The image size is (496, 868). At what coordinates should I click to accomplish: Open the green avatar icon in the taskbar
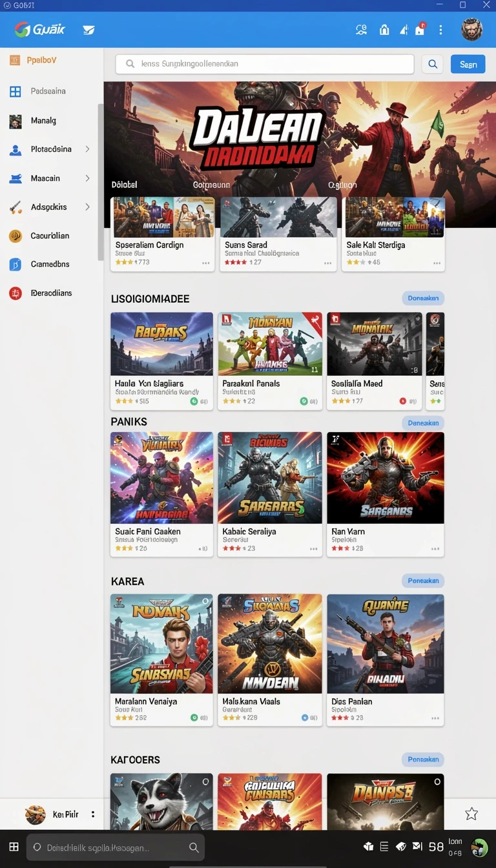479,847
